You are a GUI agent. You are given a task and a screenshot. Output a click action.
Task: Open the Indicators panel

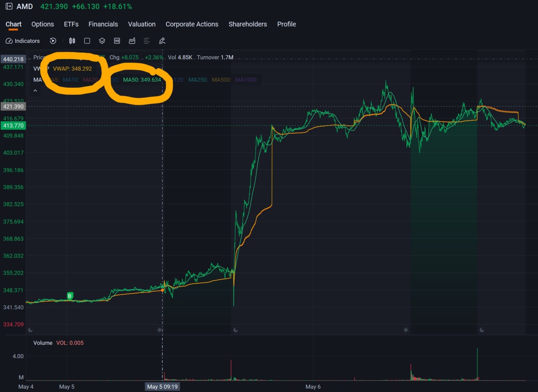tap(23, 41)
